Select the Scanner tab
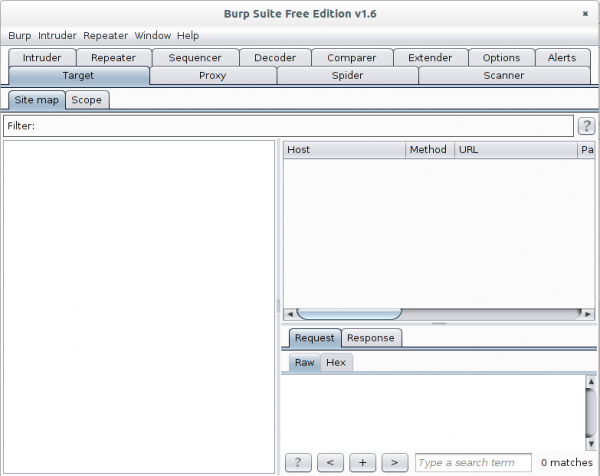 click(504, 76)
